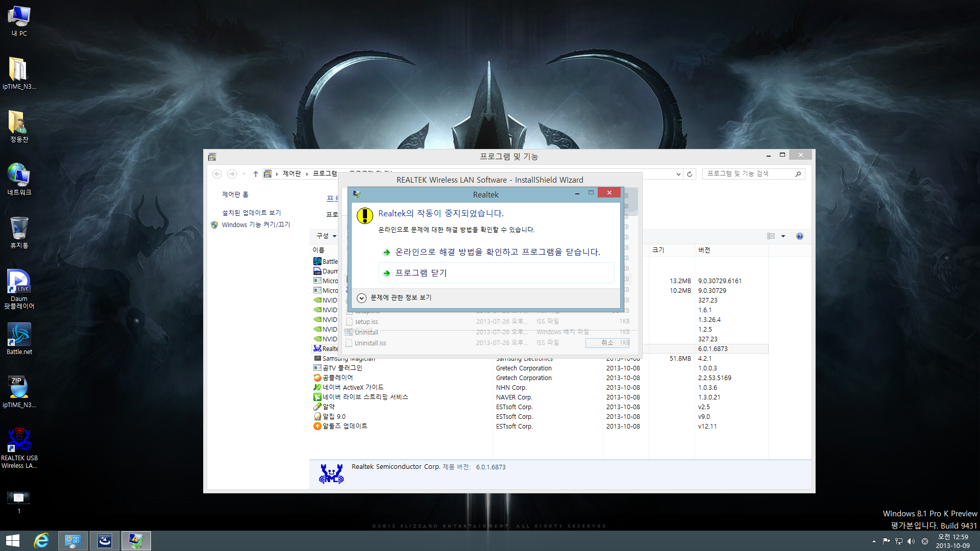Select the 알툴즈 업데이트 program row
Screen dimensions: 980x551
coord(541,427)
